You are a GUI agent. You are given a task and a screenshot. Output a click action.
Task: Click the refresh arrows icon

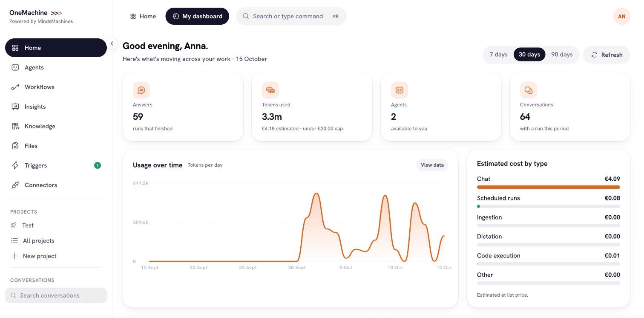tap(594, 55)
